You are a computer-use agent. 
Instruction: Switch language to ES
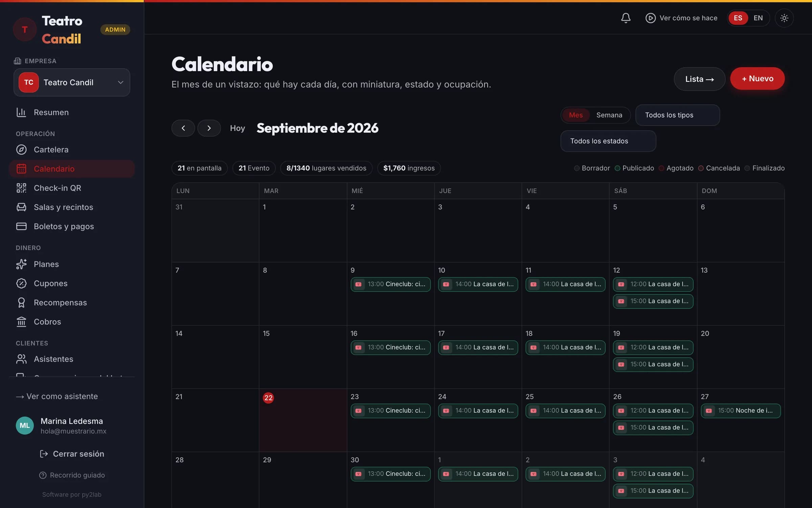click(x=738, y=18)
